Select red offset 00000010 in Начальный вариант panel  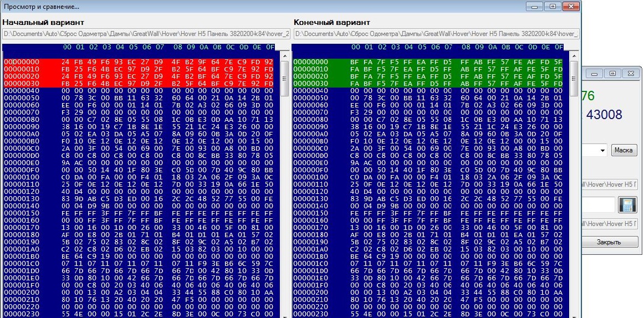pyautogui.click(x=22, y=69)
